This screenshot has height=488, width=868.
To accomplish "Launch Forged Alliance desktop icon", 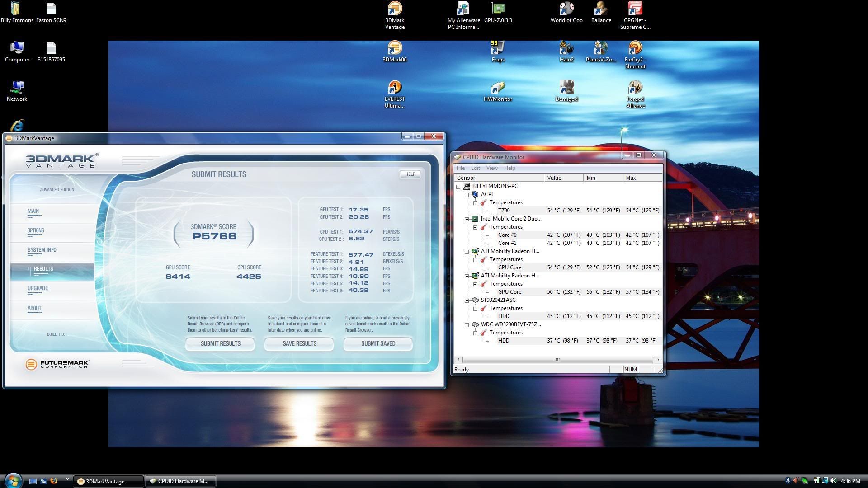I will [635, 94].
